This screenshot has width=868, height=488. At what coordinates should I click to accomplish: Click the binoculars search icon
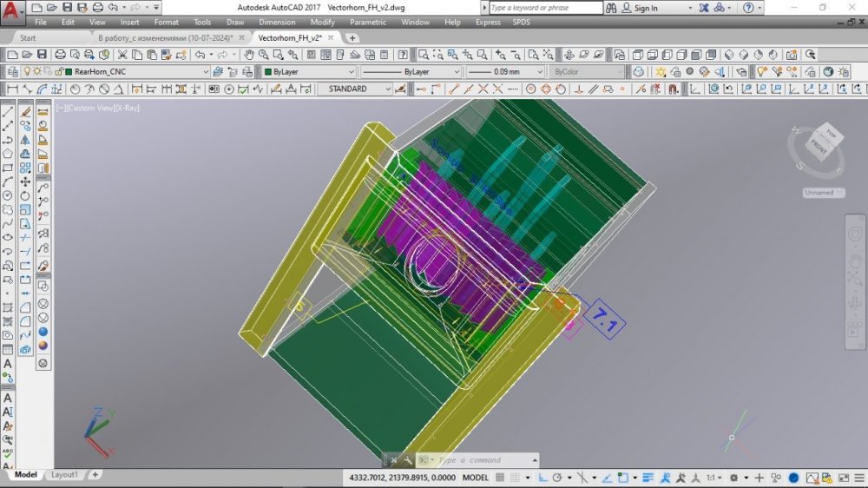pos(613,8)
